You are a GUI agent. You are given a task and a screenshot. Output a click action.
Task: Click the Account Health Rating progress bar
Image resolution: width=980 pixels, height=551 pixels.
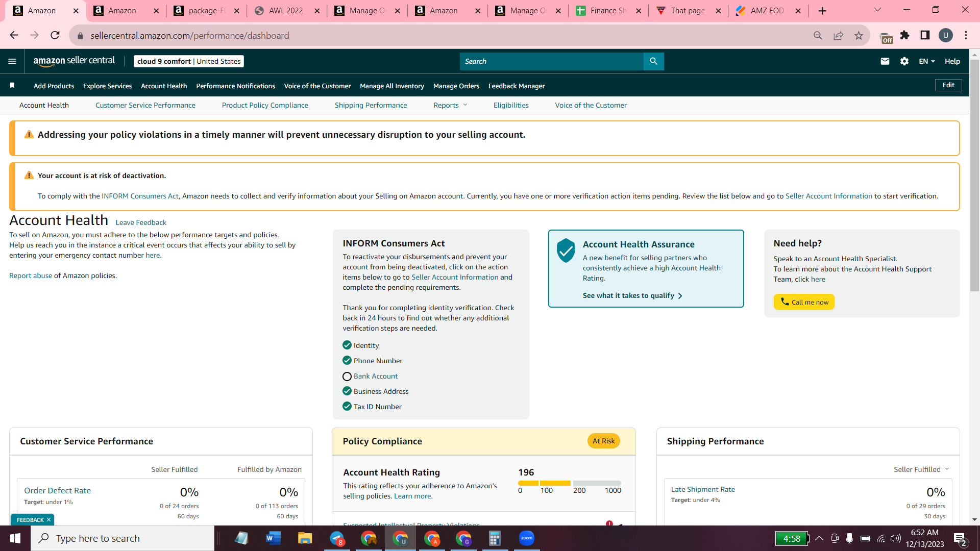[570, 483]
